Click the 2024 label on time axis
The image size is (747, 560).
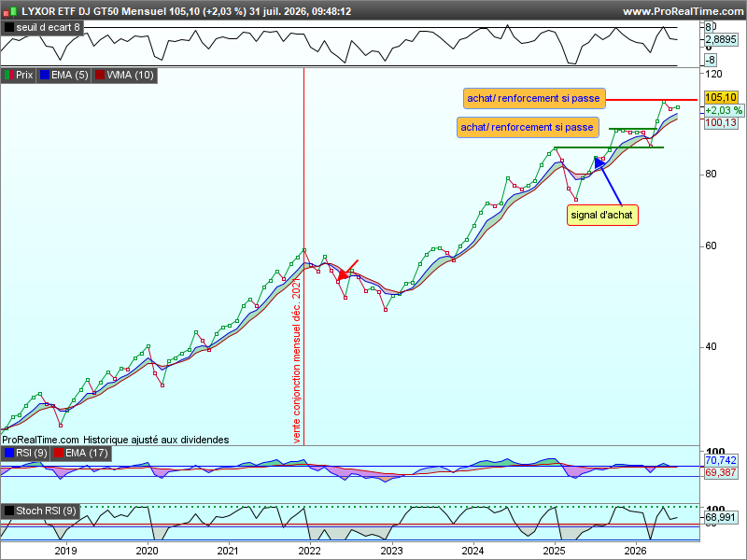(x=473, y=552)
